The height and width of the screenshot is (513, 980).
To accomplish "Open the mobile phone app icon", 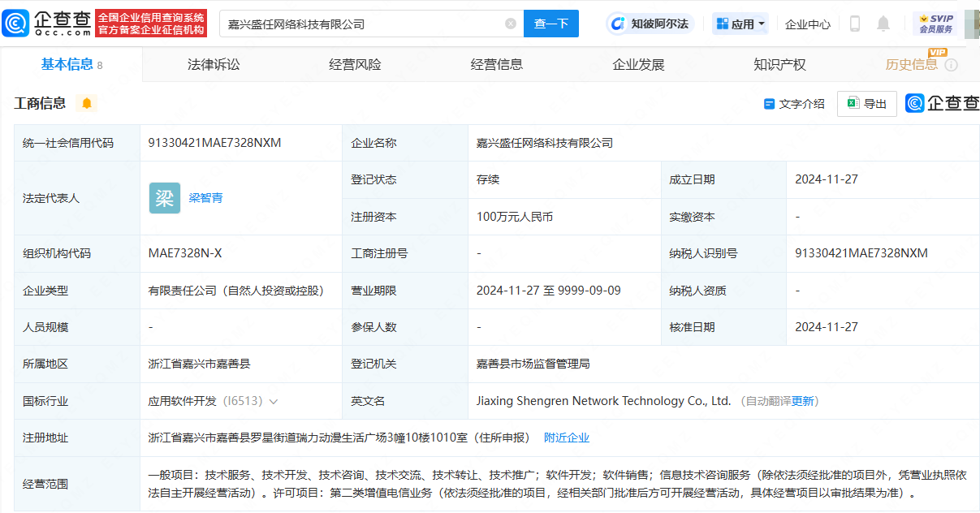I will click(854, 24).
